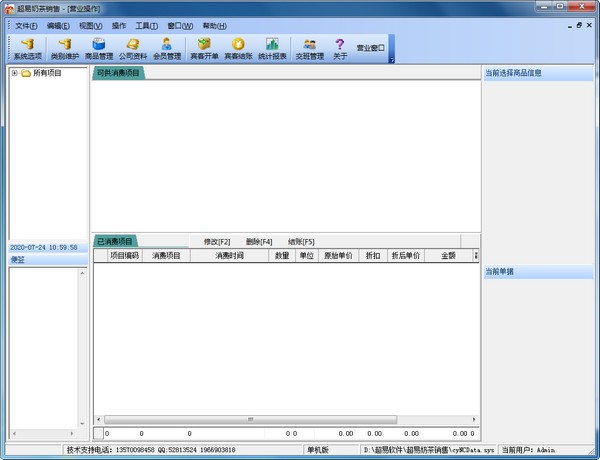The image size is (600, 460).
Task: Click 金额 column header
Action: pos(448,256)
